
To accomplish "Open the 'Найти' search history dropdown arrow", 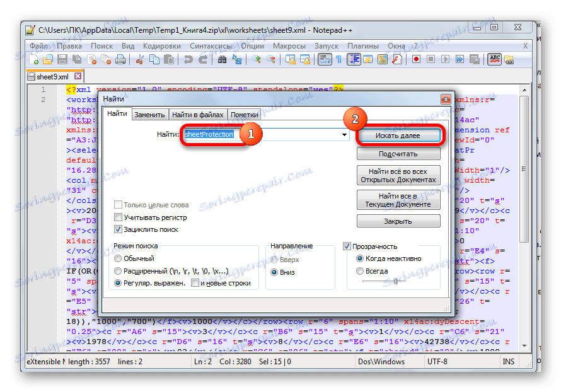I will click(x=344, y=135).
